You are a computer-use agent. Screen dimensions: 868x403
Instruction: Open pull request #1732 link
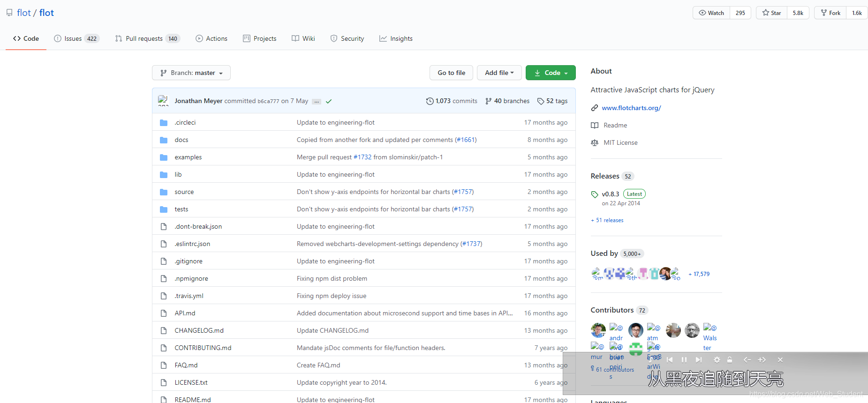click(x=362, y=157)
